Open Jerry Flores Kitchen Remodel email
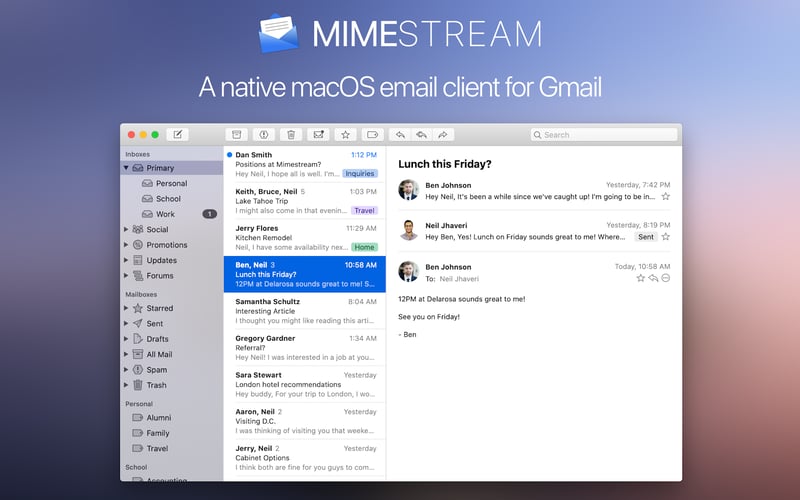The width and height of the screenshot is (800, 500). coord(305,238)
